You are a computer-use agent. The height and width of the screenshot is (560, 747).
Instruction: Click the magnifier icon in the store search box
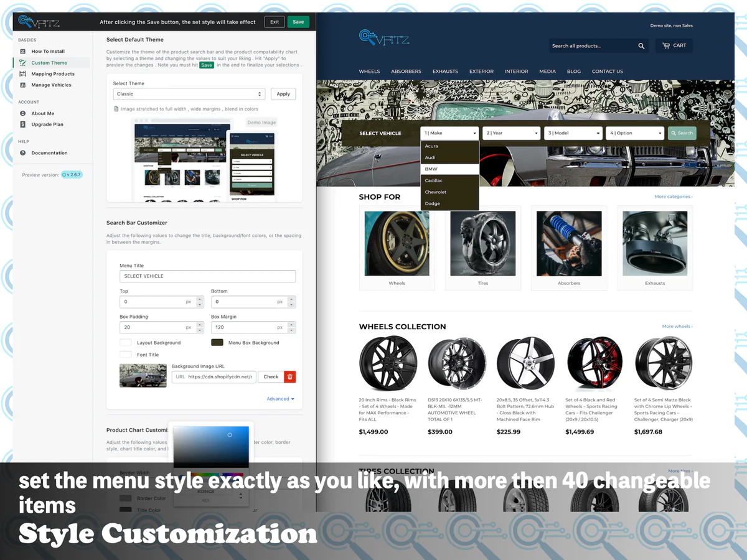point(641,46)
